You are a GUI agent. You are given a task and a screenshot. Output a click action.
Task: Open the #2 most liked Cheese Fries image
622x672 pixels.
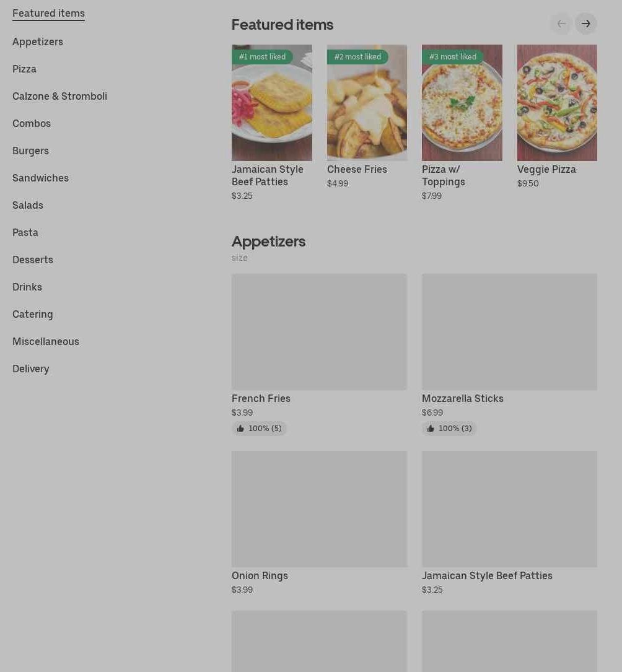[367, 103]
